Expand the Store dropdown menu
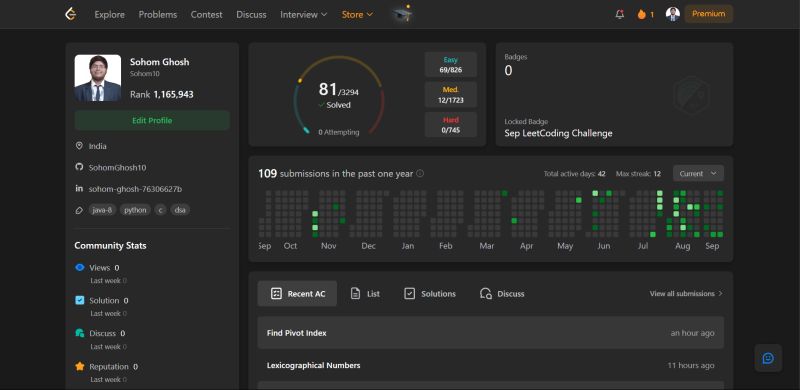 point(357,14)
